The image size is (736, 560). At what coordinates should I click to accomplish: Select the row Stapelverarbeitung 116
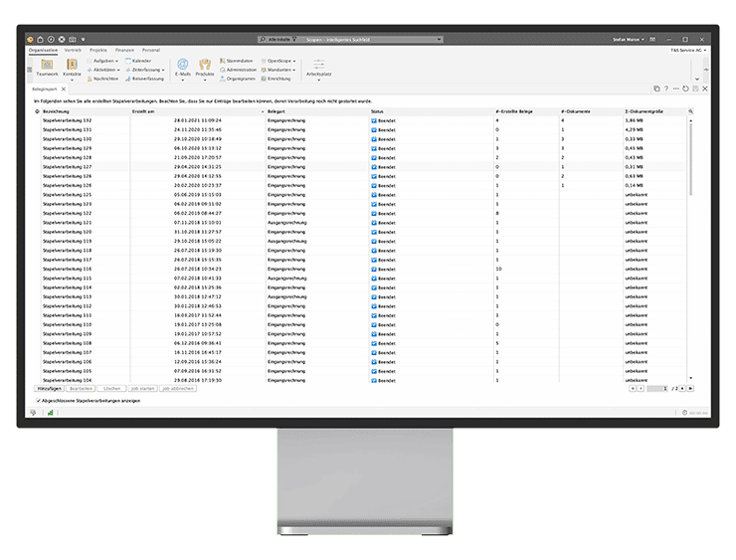pos(362,269)
